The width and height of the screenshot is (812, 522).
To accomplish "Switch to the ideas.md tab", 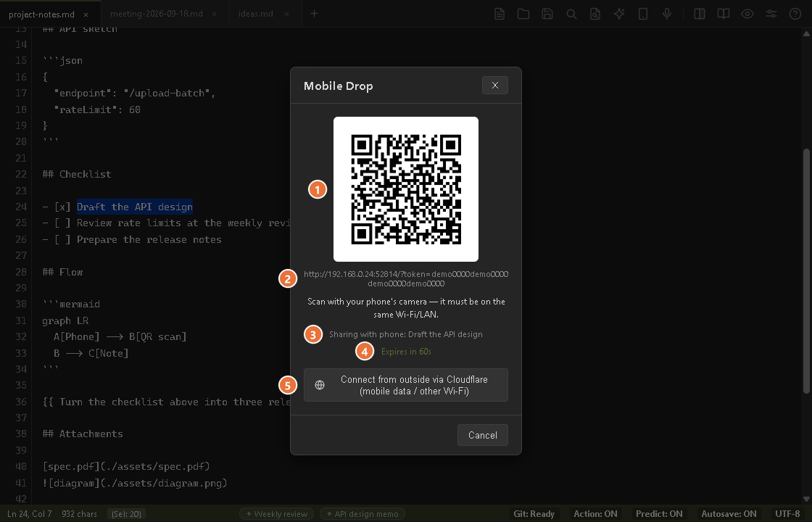I will click(256, 14).
